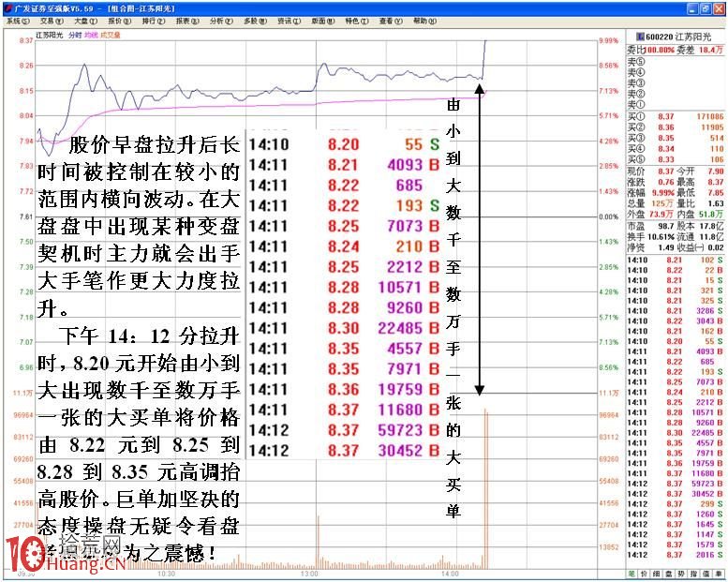Screen dimensions: 728x582
Task: Click the 14:00 time axis label
Action: point(450,575)
